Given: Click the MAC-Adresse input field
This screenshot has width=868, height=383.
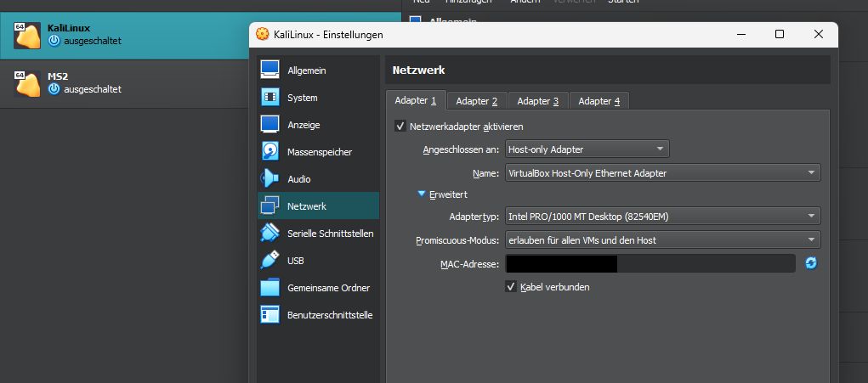Looking at the screenshot, I should [650, 263].
